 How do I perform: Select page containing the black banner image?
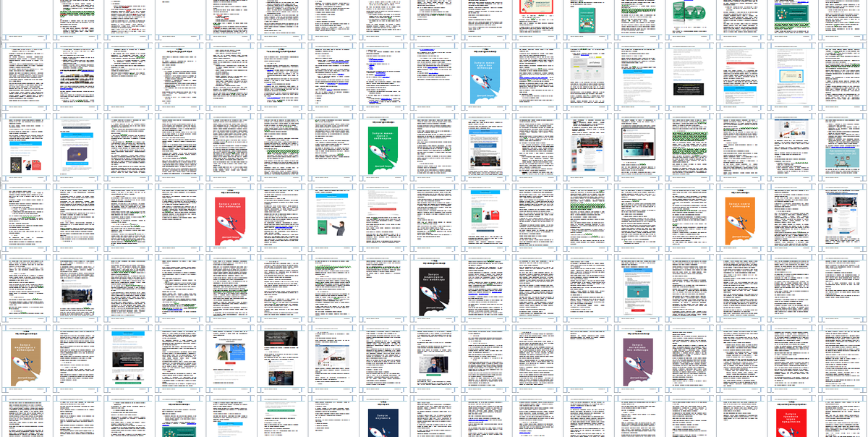coord(689,76)
